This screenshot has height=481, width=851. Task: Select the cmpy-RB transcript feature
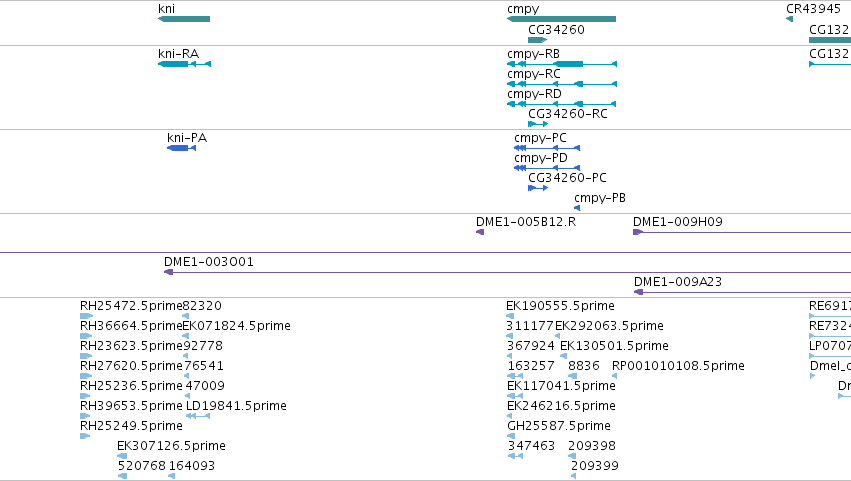coord(562,64)
